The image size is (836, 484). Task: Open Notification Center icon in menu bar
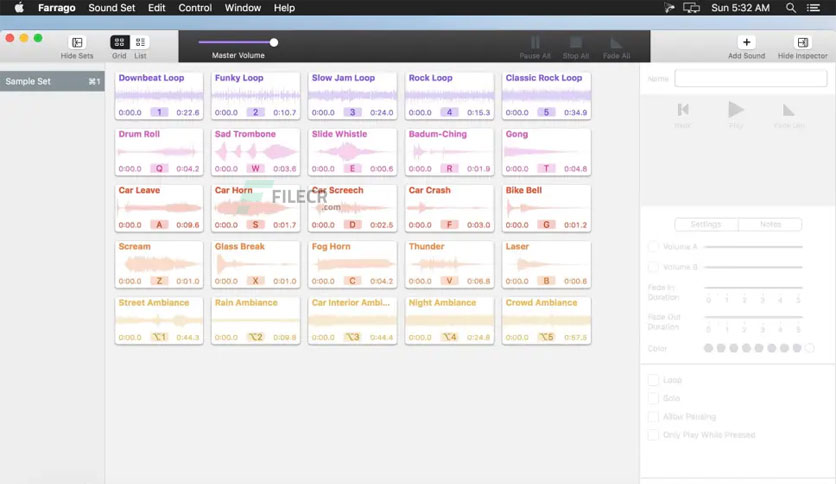[x=813, y=8]
